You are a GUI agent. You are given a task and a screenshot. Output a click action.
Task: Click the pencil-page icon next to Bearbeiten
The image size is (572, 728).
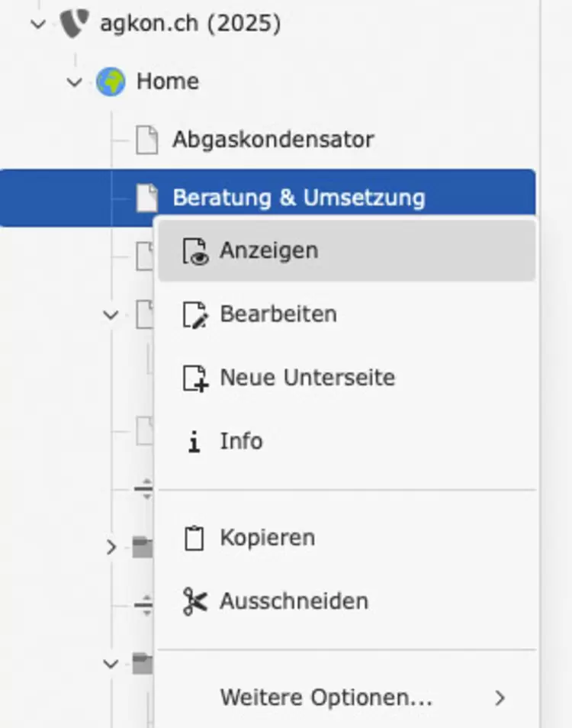click(194, 315)
